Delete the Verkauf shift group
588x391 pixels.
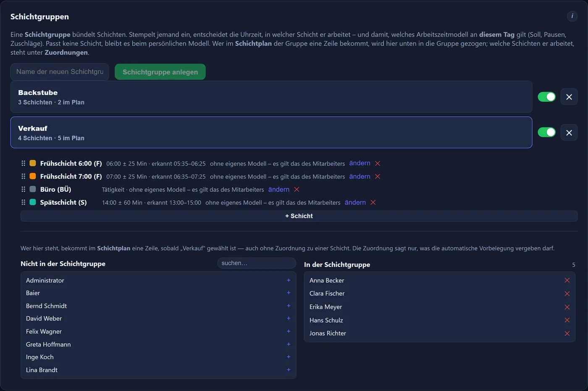click(569, 133)
